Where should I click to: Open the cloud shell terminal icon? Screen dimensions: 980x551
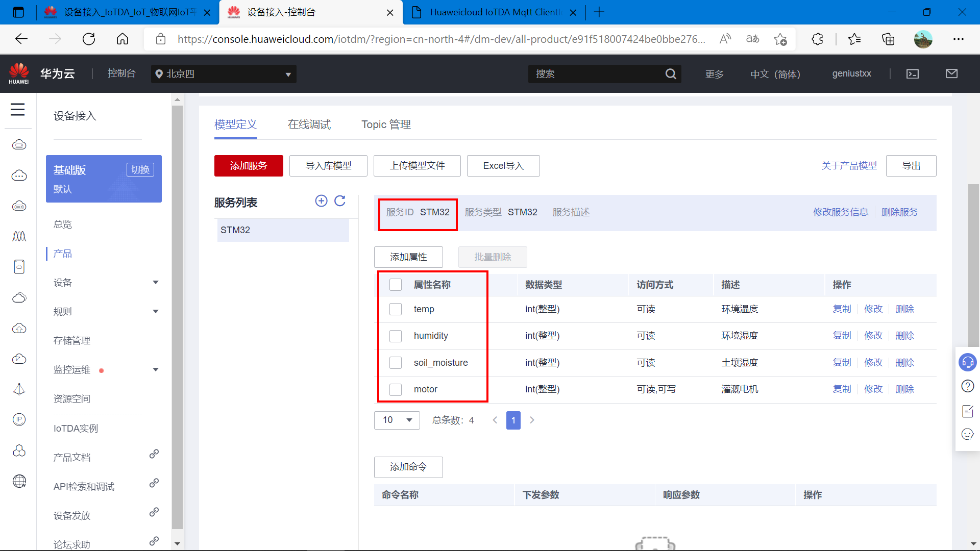913,74
